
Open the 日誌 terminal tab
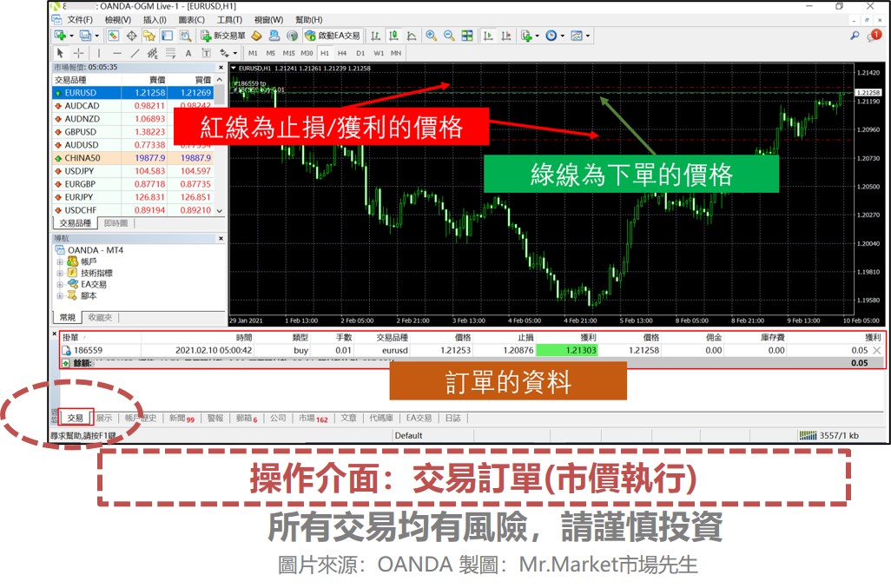[x=453, y=418]
